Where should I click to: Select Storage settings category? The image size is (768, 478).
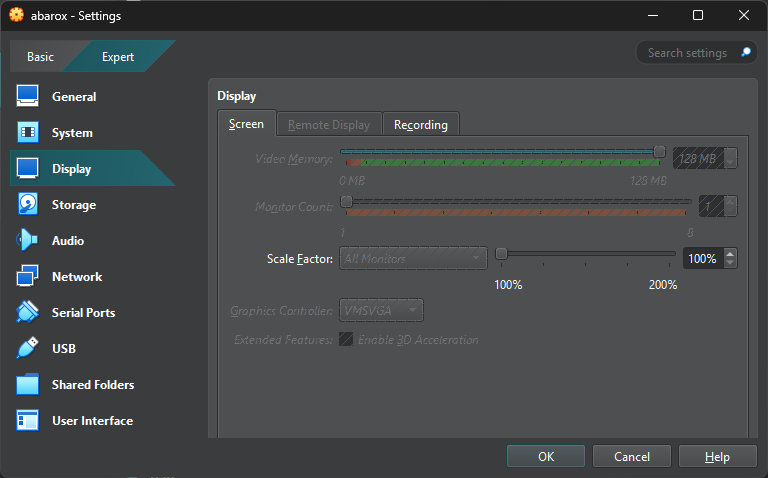(x=93, y=204)
